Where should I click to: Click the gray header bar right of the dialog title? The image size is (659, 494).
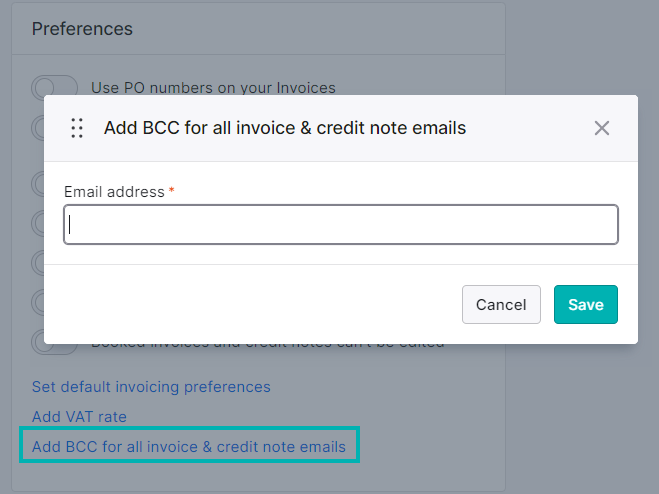click(530, 128)
